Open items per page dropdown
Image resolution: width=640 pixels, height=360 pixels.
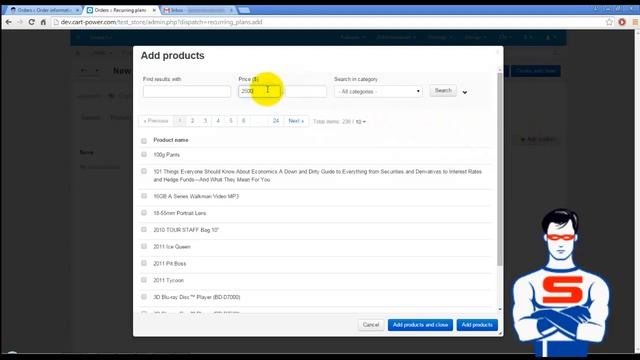pyautogui.click(x=360, y=122)
